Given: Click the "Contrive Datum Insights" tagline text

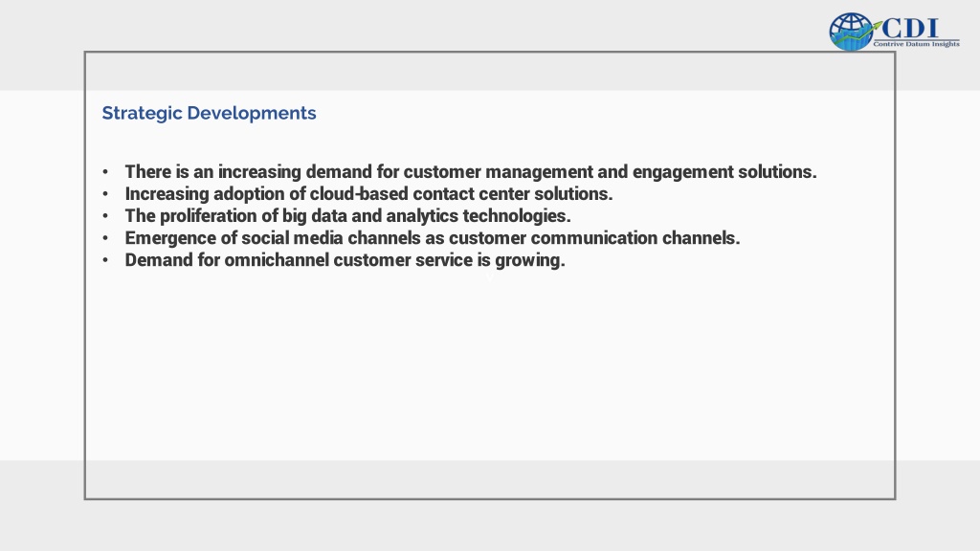Looking at the screenshot, I should pyautogui.click(x=916, y=44).
